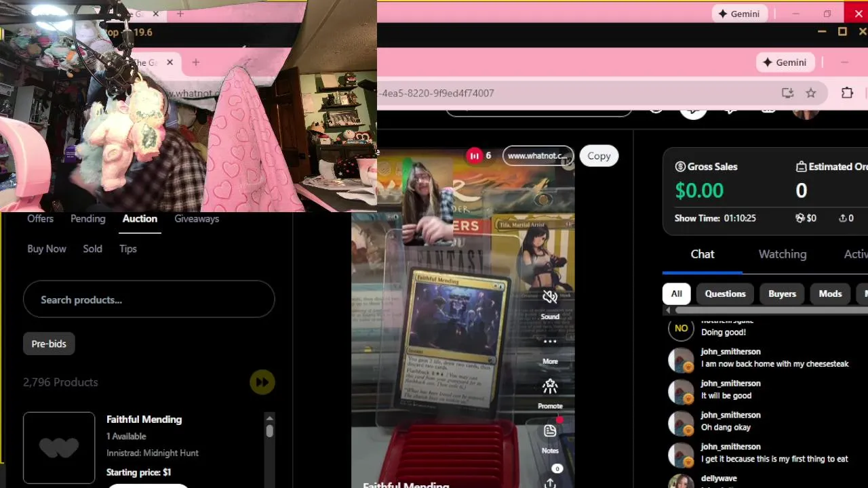The height and width of the screenshot is (488, 868).
Task: Click dellywave avatar in chat
Action: click(x=681, y=481)
